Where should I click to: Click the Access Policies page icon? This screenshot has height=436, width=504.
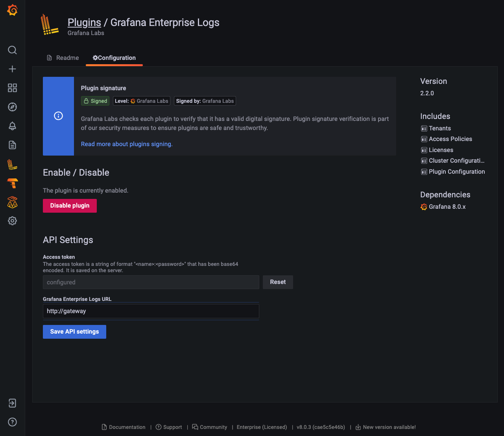tap(424, 139)
